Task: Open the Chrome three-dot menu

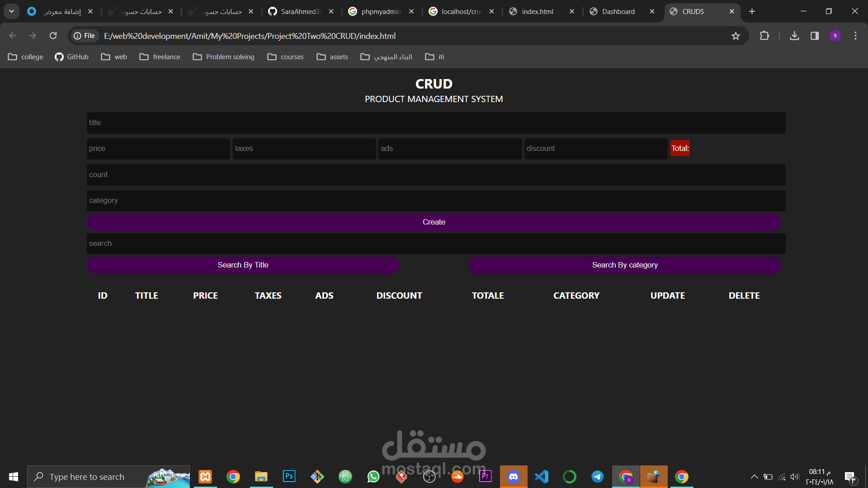Action: (x=856, y=36)
